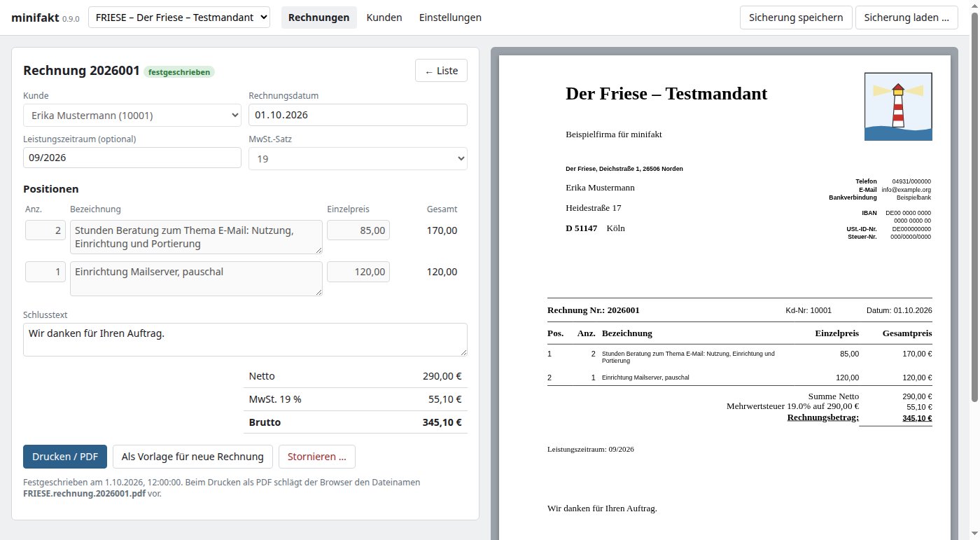The width and height of the screenshot is (980, 540).
Task: Click the Gesamt value 170,00 in positions
Action: [x=442, y=230]
